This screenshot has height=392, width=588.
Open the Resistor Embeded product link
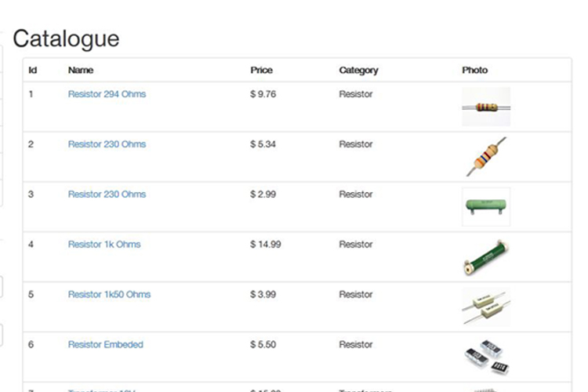pyautogui.click(x=105, y=345)
